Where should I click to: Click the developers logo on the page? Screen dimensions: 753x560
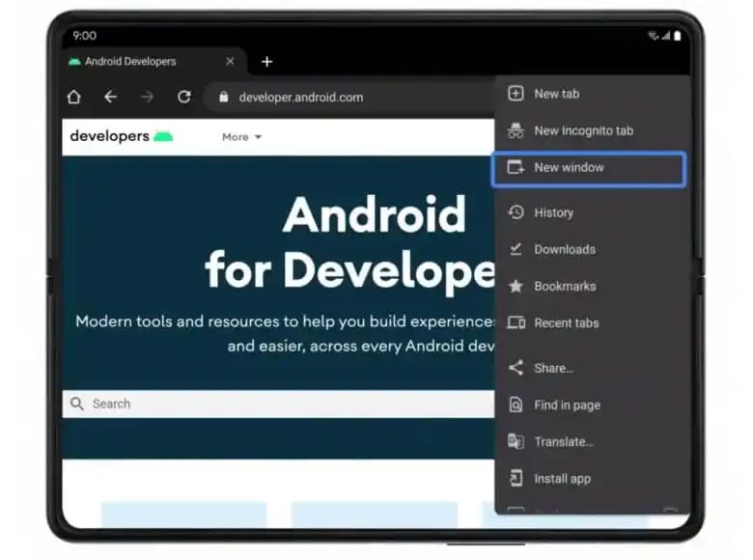(x=121, y=136)
